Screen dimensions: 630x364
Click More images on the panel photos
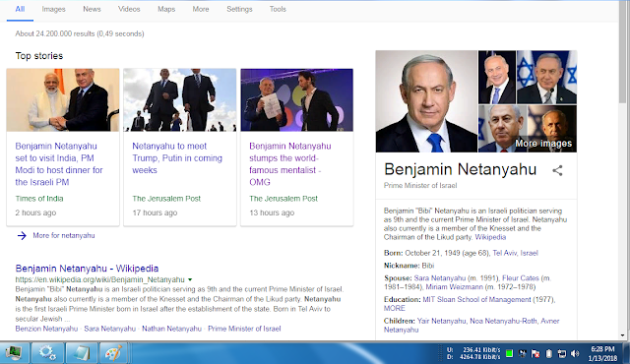click(543, 144)
